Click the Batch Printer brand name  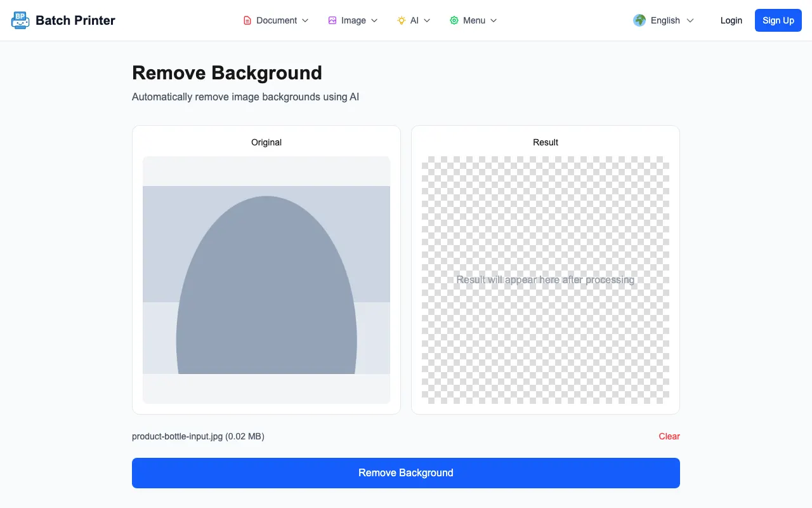pyautogui.click(x=75, y=20)
